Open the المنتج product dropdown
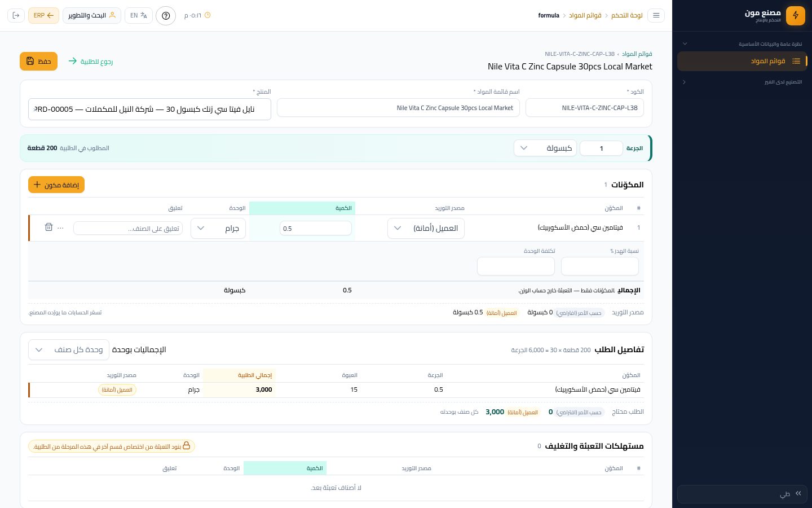The image size is (812, 508). coord(149,109)
